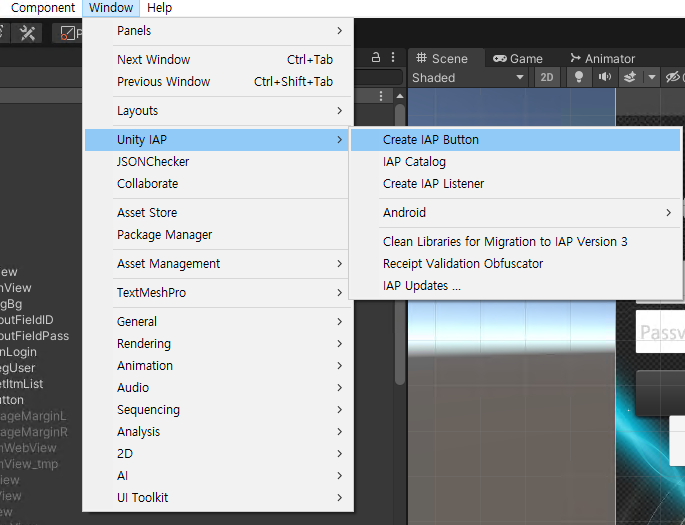Image resolution: width=685 pixels, height=525 pixels.
Task: Click Create IAP Listener
Action: 515,183
